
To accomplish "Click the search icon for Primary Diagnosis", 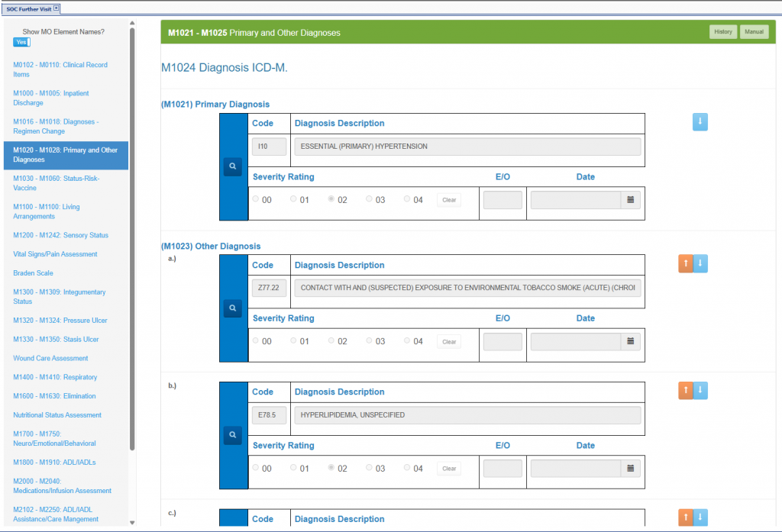I will [233, 166].
